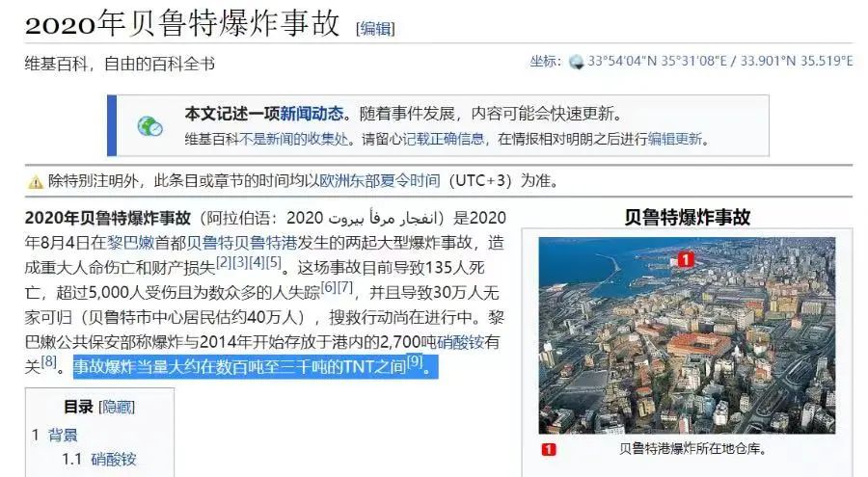Click citation reference [8]
The height and width of the screenshot is (477, 868).
click(x=49, y=361)
